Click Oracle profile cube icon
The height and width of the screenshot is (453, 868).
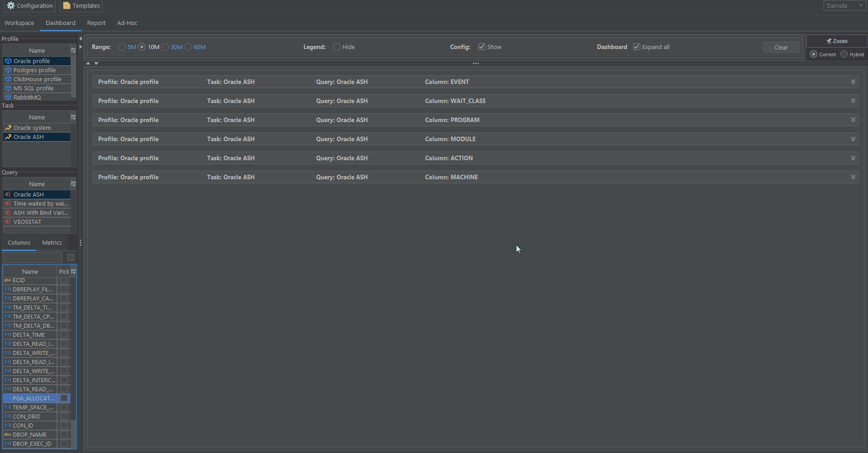coord(8,61)
